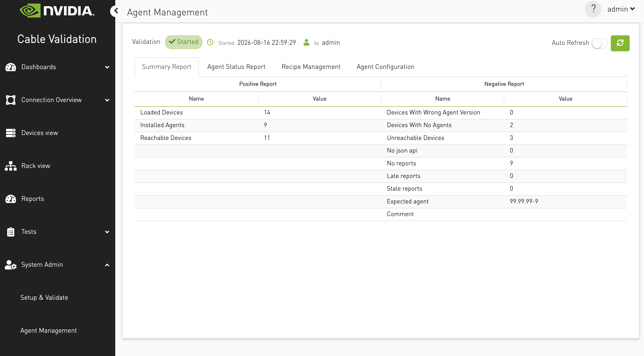
Task: Click the green refresh button
Action: (x=620, y=43)
